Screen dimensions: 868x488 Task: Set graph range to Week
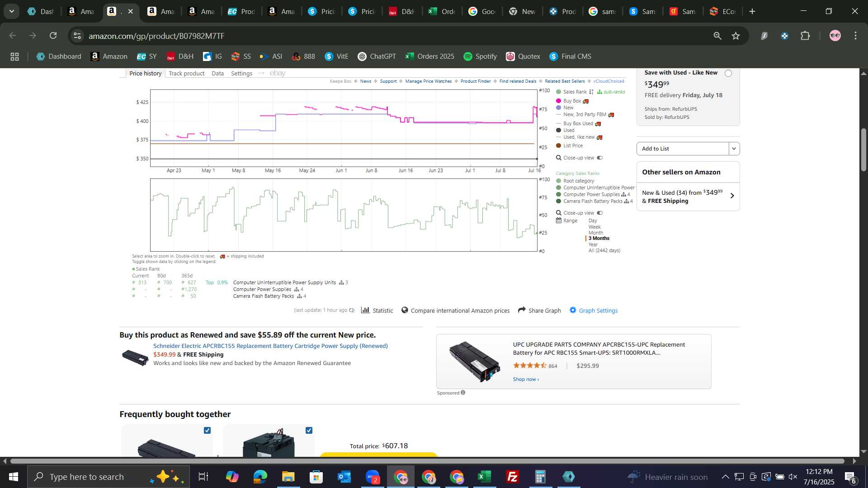594,227
